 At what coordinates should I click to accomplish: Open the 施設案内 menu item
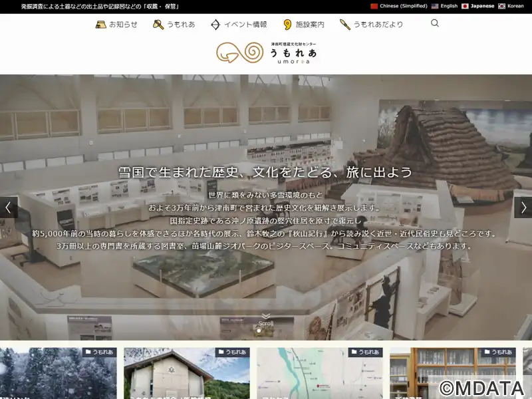tap(310, 25)
